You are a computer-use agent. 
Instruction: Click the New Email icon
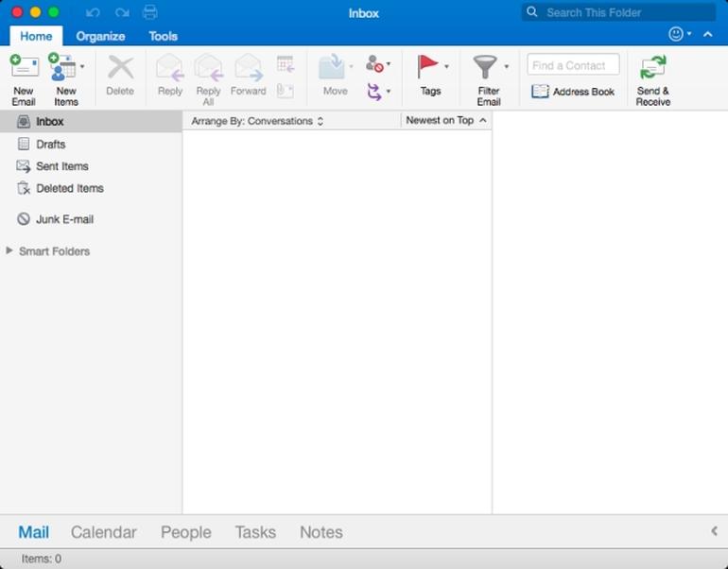coord(24,68)
